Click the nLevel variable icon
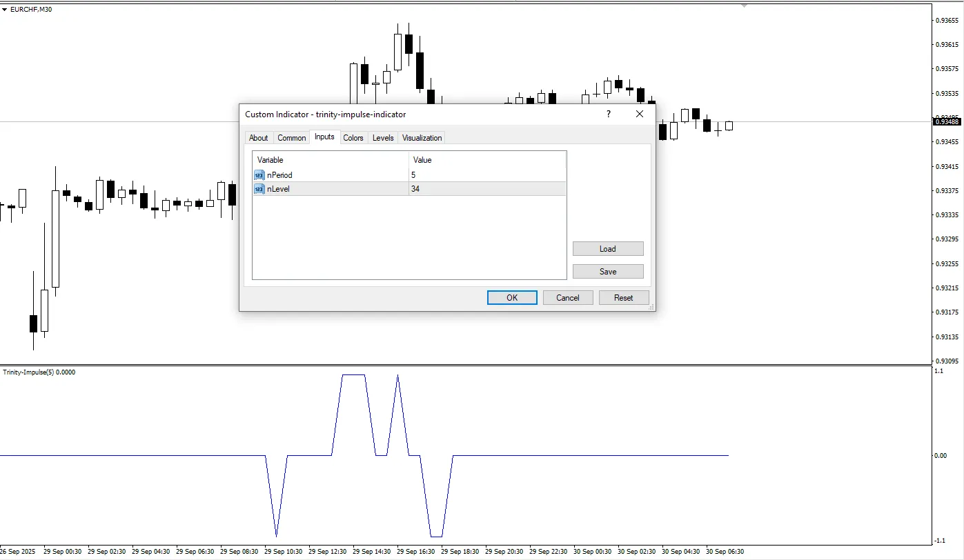964x560 pixels. (x=259, y=189)
